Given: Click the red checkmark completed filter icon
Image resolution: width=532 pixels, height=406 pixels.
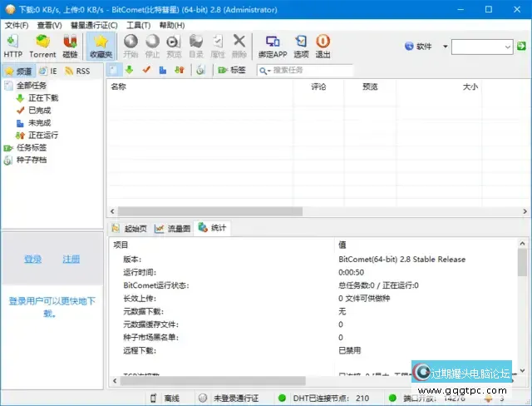Looking at the screenshot, I should (146, 70).
